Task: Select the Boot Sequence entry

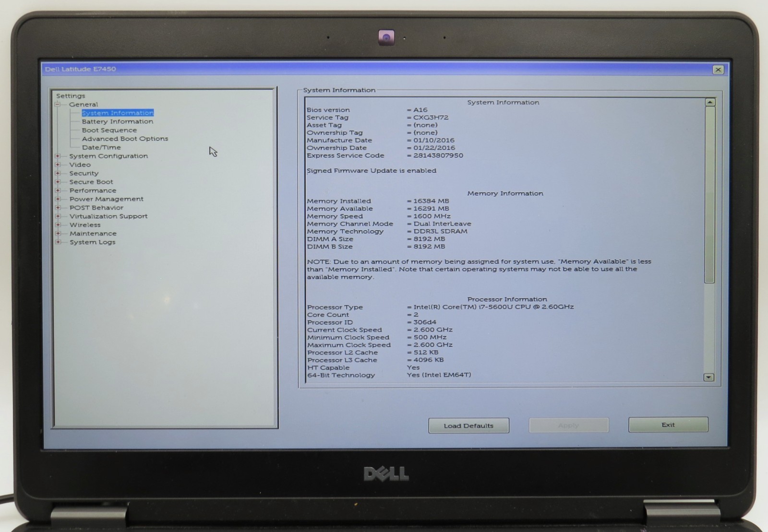Action: coord(109,130)
